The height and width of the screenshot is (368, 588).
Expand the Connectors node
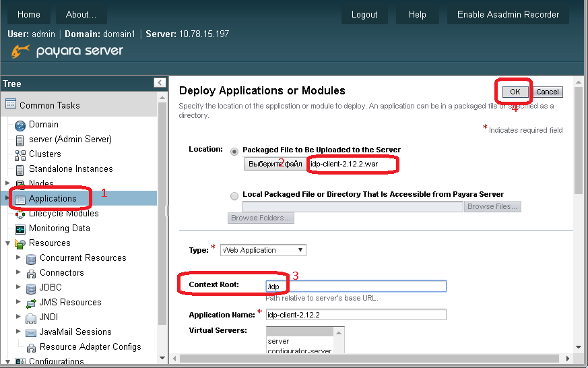coord(18,272)
